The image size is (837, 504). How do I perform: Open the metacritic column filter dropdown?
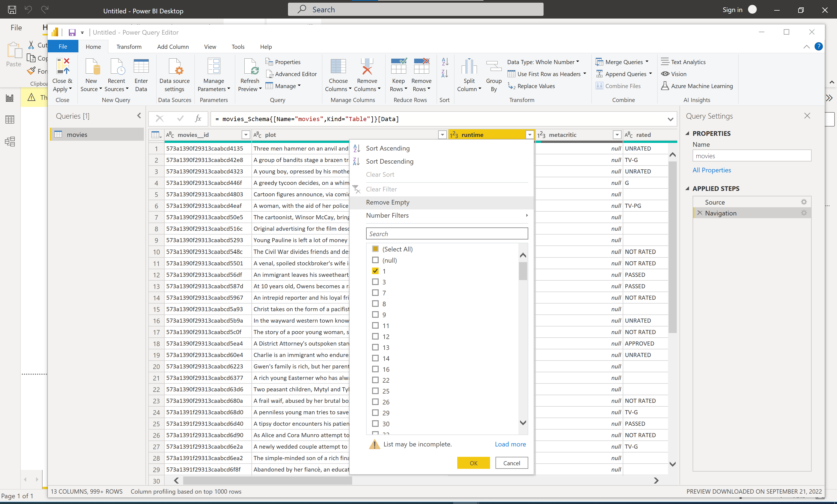pos(617,135)
